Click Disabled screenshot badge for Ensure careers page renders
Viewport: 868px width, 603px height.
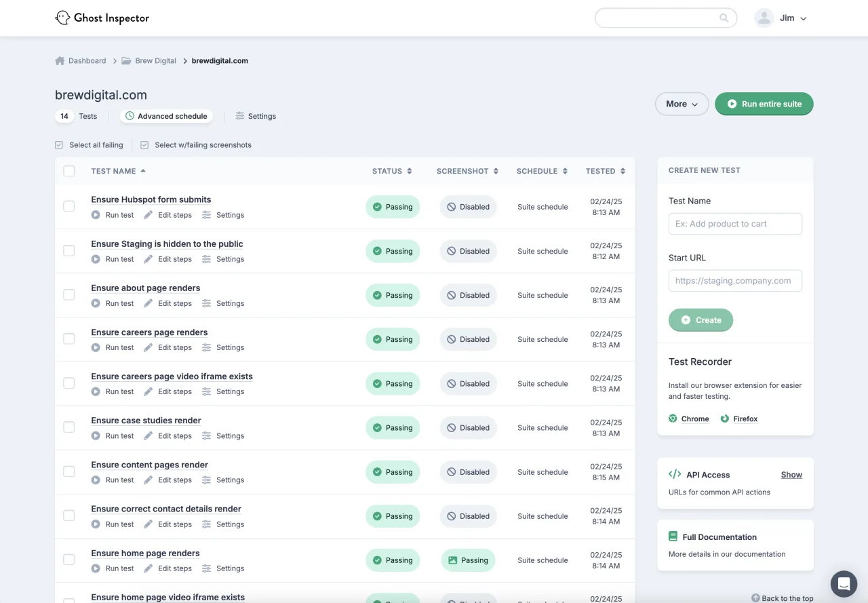[469, 339]
